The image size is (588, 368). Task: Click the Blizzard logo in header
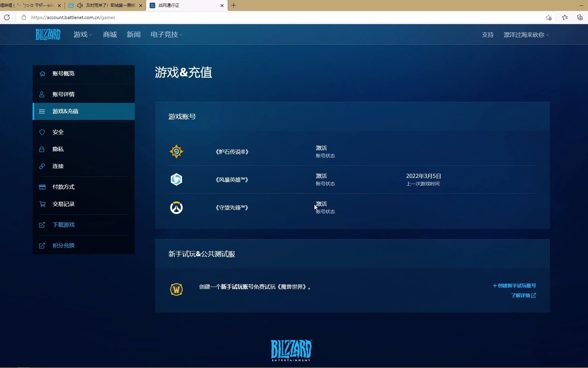(48, 34)
